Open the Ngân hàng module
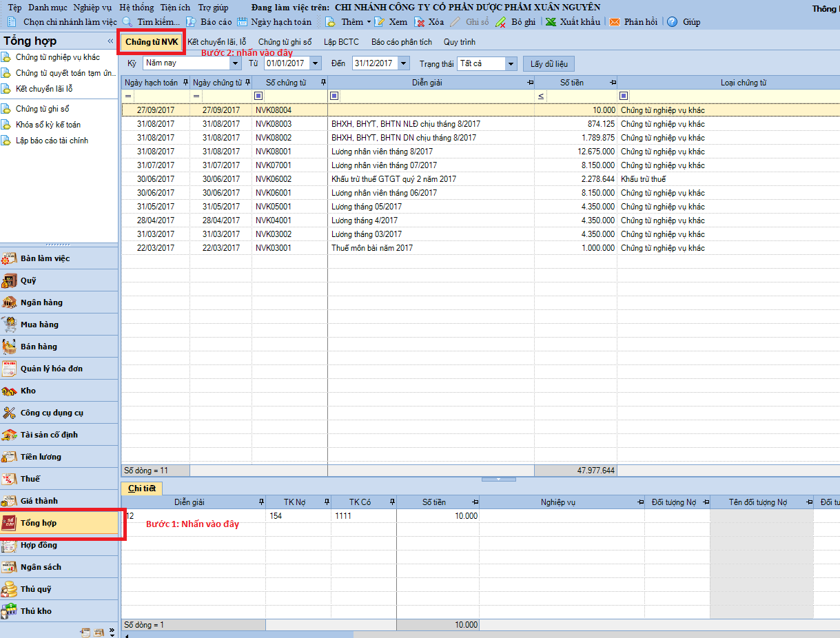The image size is (840, 638). click(x=59, y=302)
